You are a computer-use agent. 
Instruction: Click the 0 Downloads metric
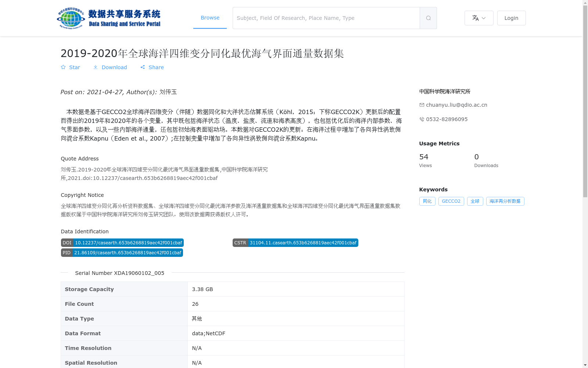(486, 160)
